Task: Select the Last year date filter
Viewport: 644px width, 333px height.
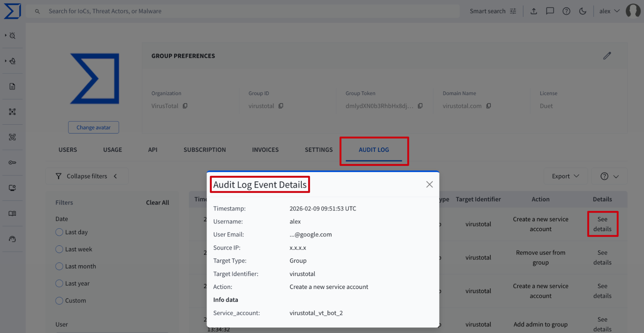Action: coord(59,283)
